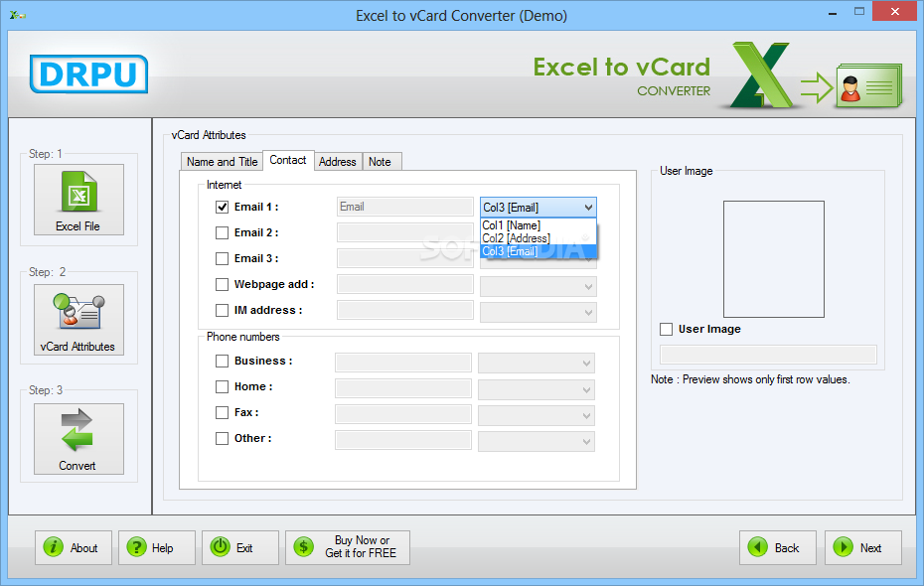Screen dimensions: 924x586
Task: Click the Fax preview field
Action: [x=403, y=414]
